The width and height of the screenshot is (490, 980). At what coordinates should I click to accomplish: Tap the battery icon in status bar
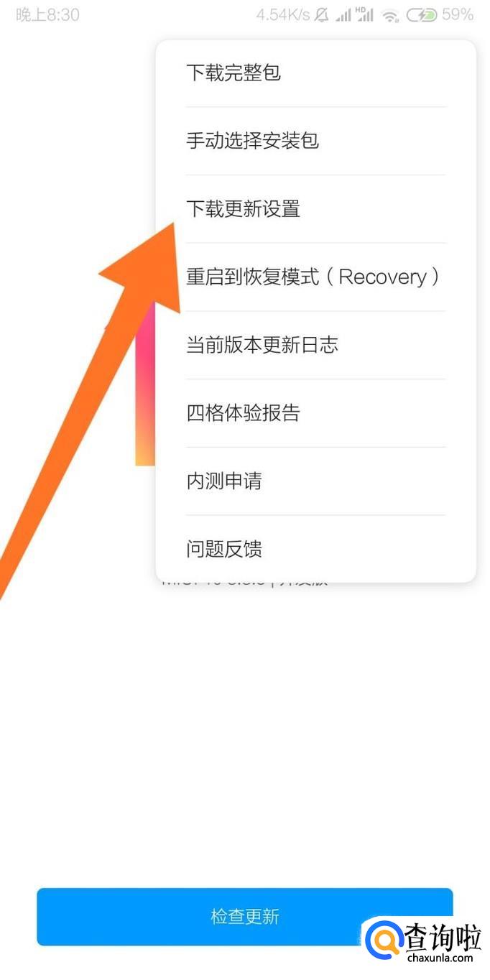pyautogui.click(x=421, y=15)
